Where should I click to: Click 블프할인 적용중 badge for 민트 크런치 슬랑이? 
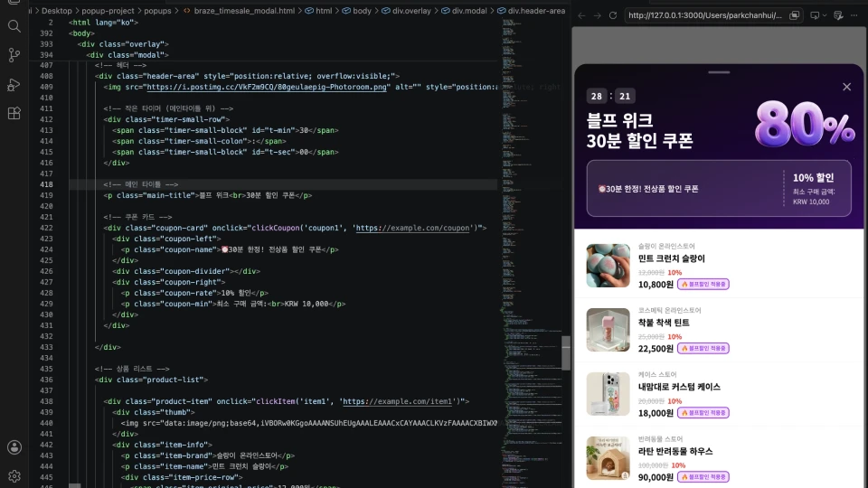pyautogui.click(x=703, y=285)
